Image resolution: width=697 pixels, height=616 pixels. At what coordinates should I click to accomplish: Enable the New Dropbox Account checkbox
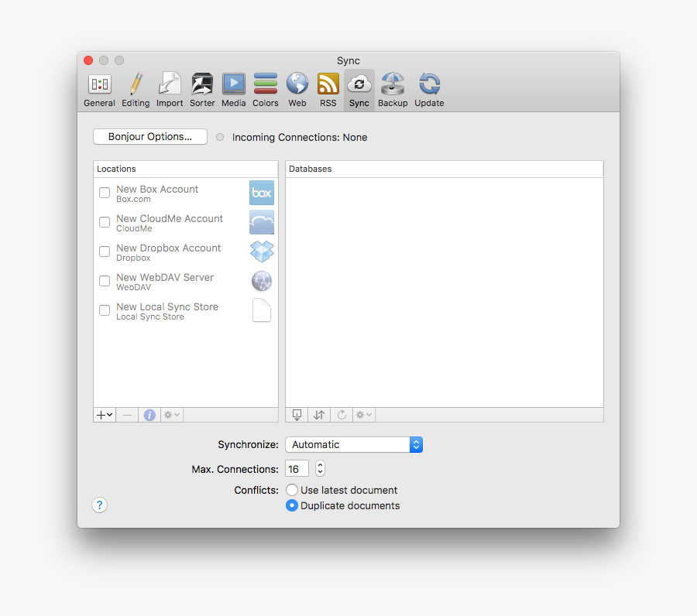pyautogui.click(x=105, y=252)
